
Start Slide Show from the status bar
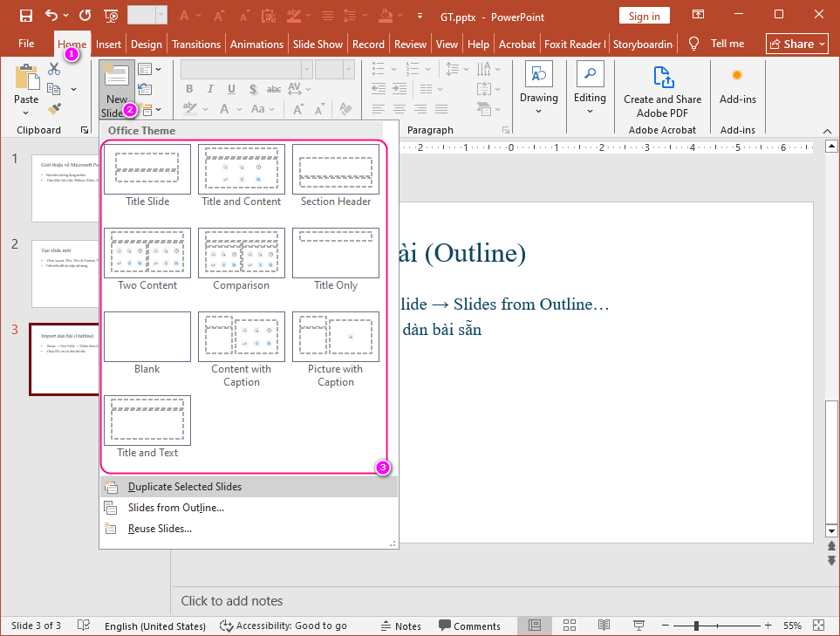[x=638, y=626]
